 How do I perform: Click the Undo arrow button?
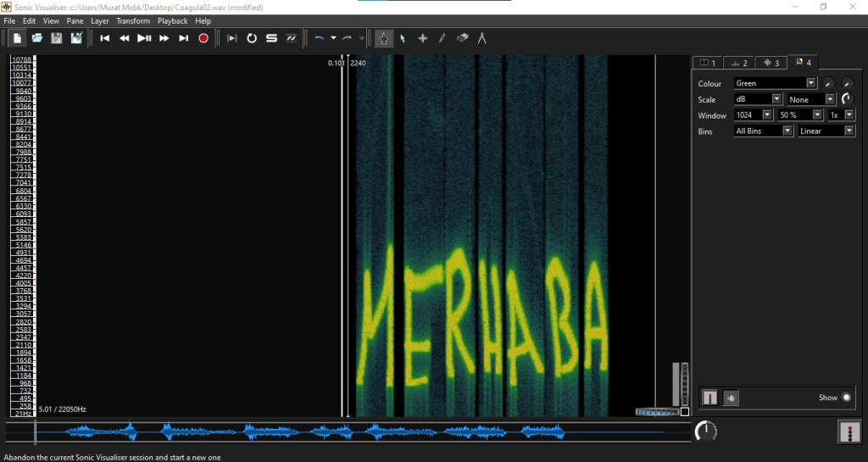(x=320, y=38)
